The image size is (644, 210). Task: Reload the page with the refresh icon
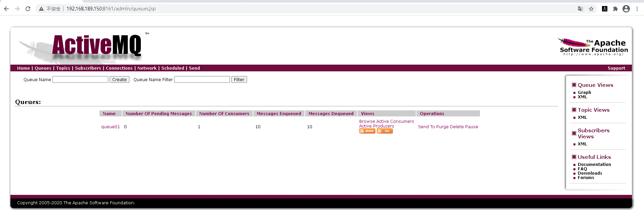coord(28,9)
